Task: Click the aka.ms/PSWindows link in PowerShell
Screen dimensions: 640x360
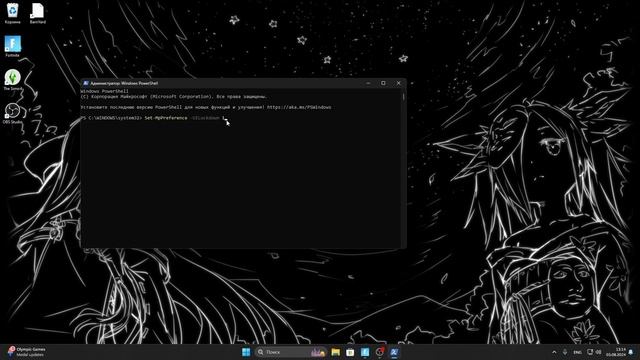Action: click(x=299, y=107)
